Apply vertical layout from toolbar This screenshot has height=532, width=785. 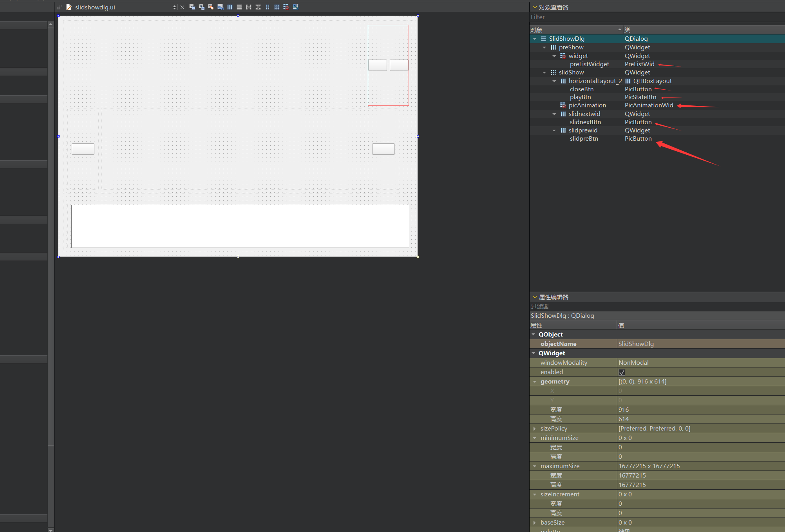tap(239, 7)
